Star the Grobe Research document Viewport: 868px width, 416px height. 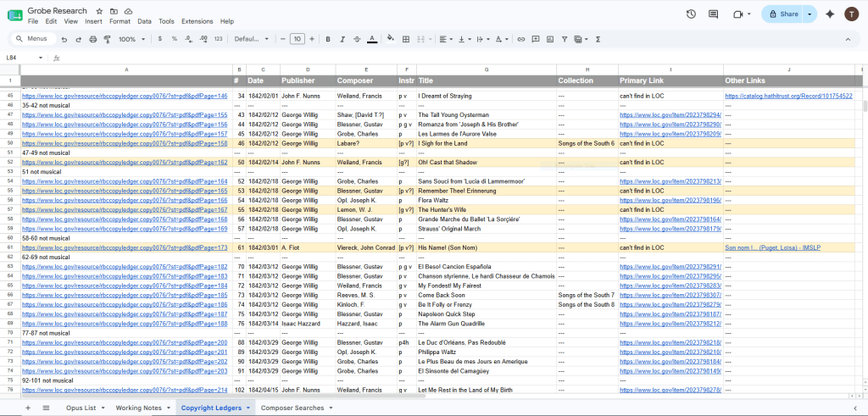tap(99, 11)
